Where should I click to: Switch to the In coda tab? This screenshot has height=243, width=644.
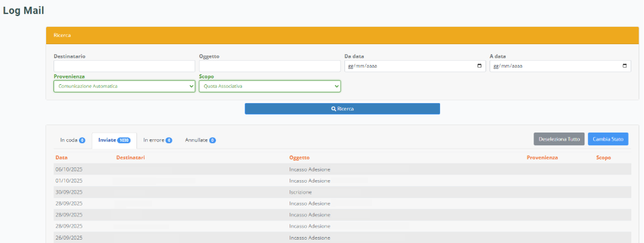(x=73, y=140)
